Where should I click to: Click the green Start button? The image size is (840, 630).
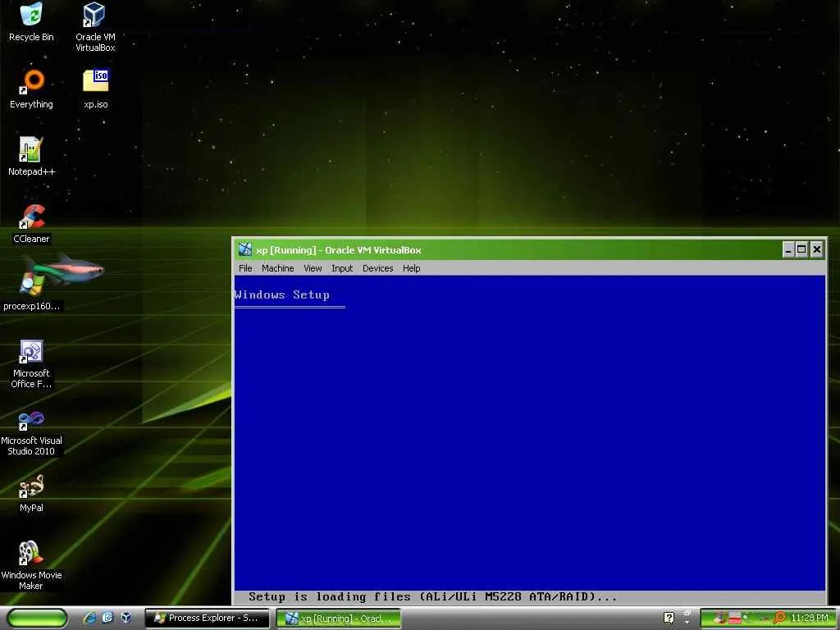[37, 619]
